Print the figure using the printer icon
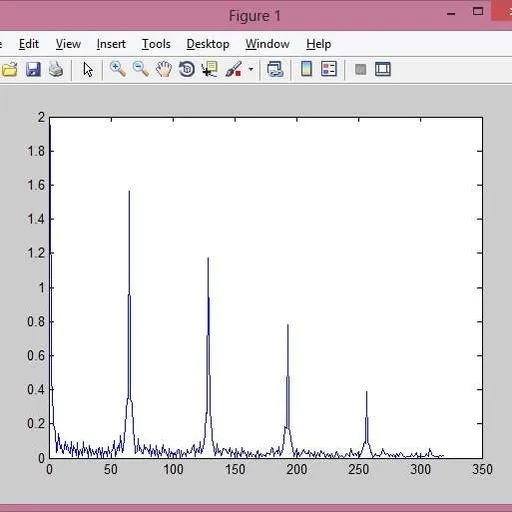 (x=56, y=70)
